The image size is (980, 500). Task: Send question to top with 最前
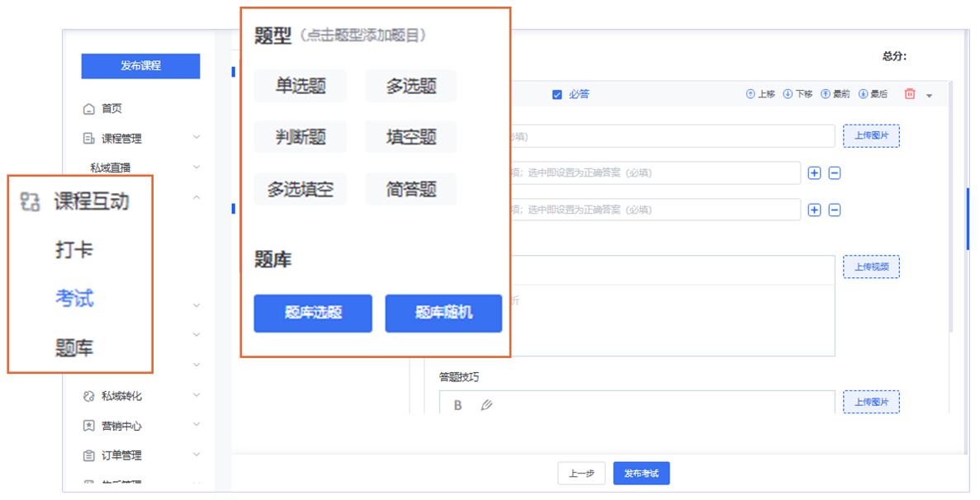click(835, 94)
